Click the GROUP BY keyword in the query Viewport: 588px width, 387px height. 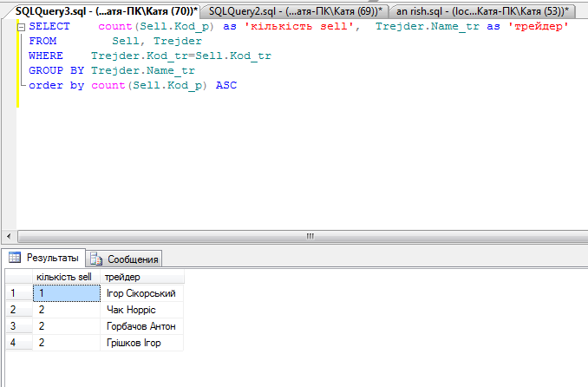pyautogui.click(x=56, y=70)
